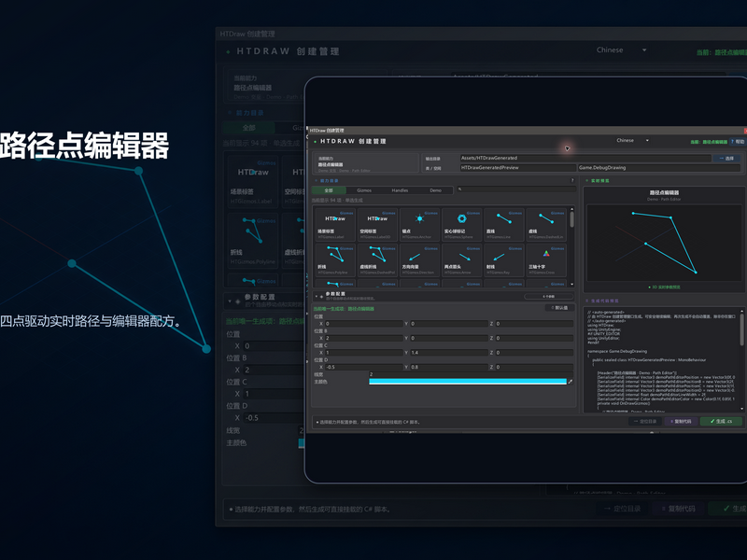Focus the 线宽 line width field
Screen dimensions: 747x560
[x=472, y=374]
